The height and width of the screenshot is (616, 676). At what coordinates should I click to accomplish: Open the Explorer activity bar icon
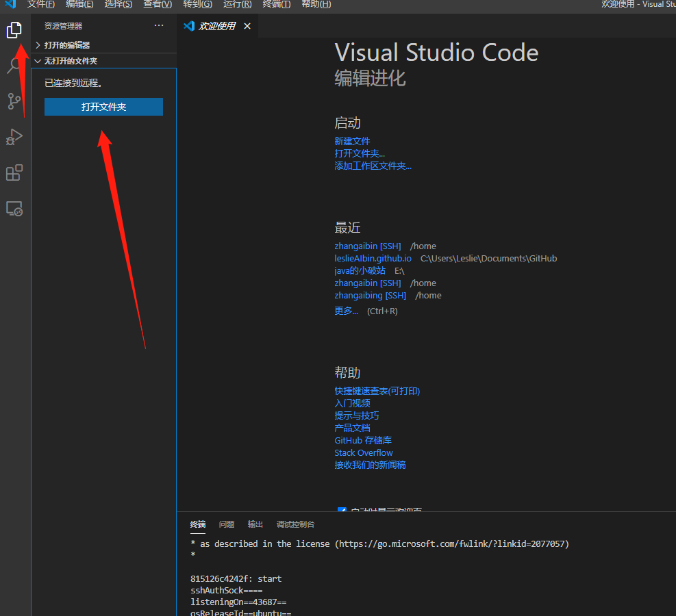coord(14,30)
